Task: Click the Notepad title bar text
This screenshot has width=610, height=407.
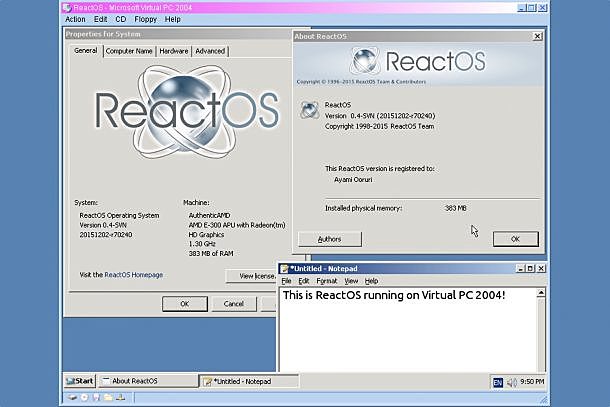Action: pos(324,268)
